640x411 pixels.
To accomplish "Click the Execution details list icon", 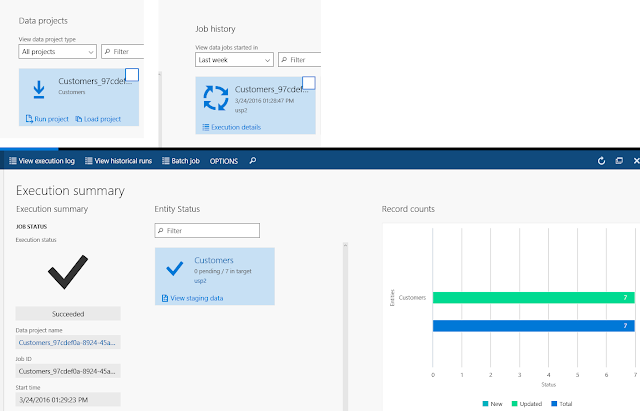I will 206,127.
